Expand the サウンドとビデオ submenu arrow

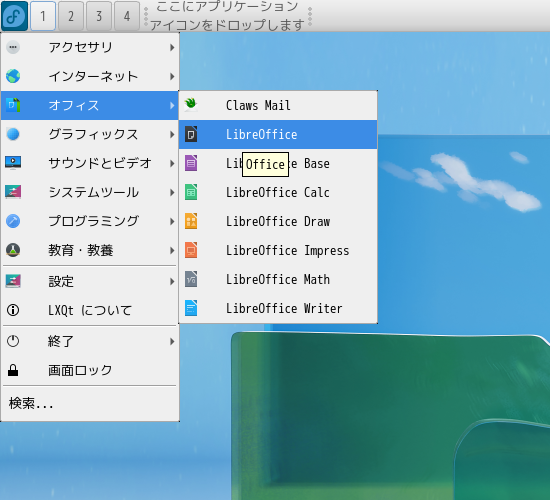pos(172,164)
